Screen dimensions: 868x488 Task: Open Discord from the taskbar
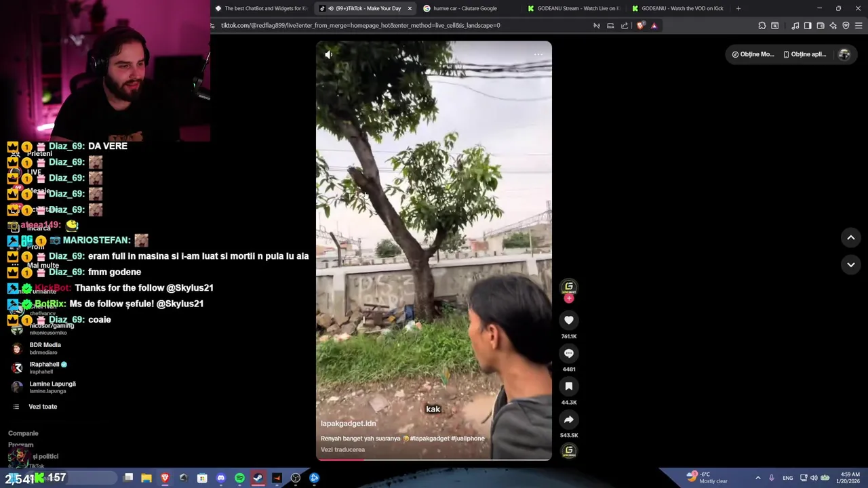click(220, 478)
